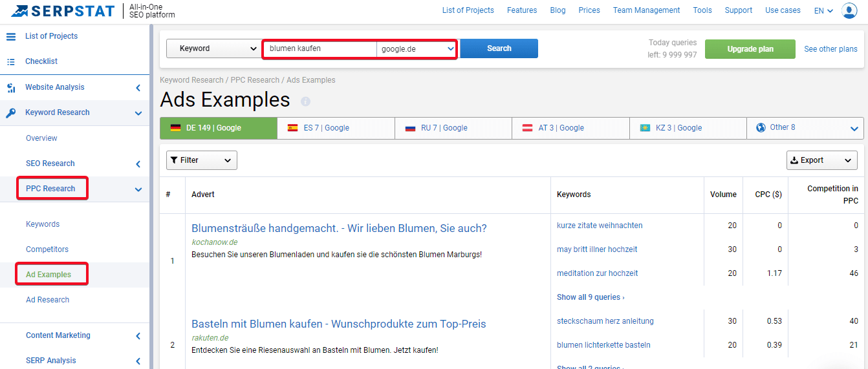Expand the SEO Research submenu chevron

pos(138,164)
